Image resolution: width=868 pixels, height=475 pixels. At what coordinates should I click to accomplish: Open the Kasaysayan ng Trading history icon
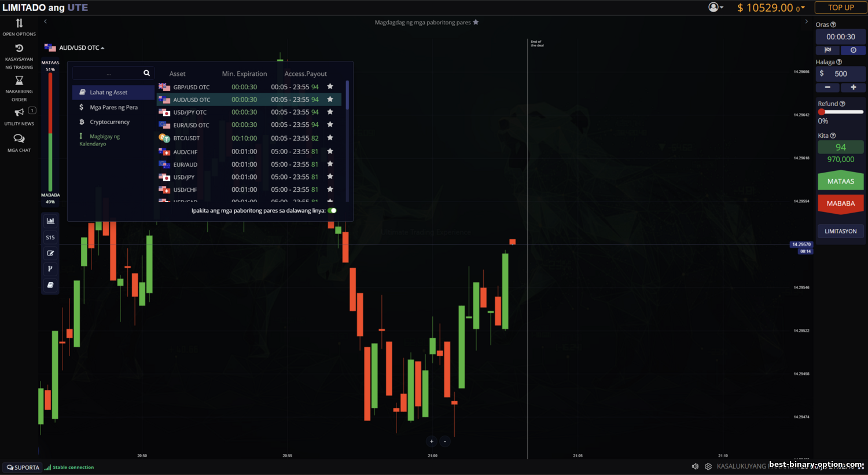pyautogui.click(x=19, y=49)
